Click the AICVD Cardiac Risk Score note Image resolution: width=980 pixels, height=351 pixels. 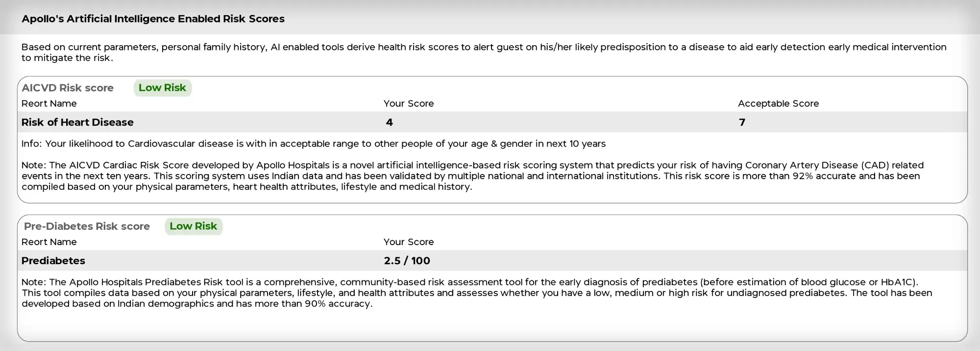[472, 176]
